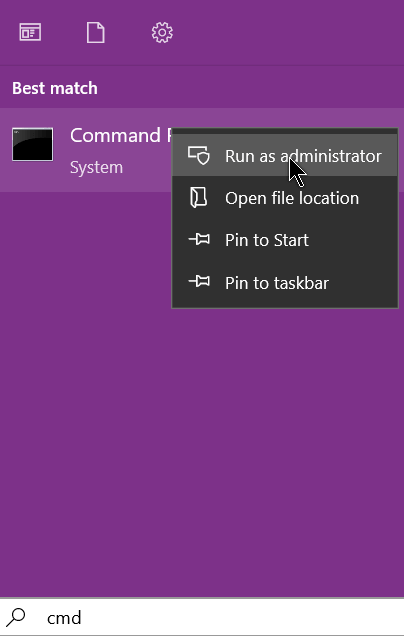
Task: Click the System subtitle under Command Prompt
Action: pyautogui.click(x=96, y=168)
